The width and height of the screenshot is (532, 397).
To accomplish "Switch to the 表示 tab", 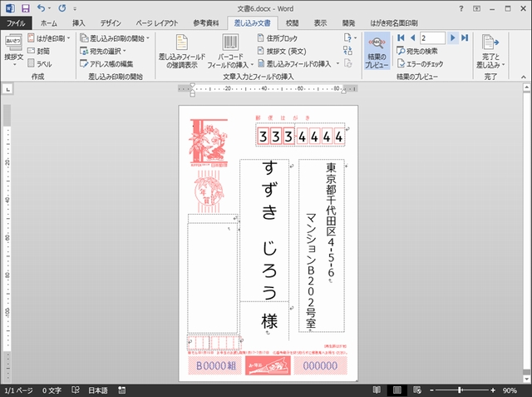I will 320,22.
